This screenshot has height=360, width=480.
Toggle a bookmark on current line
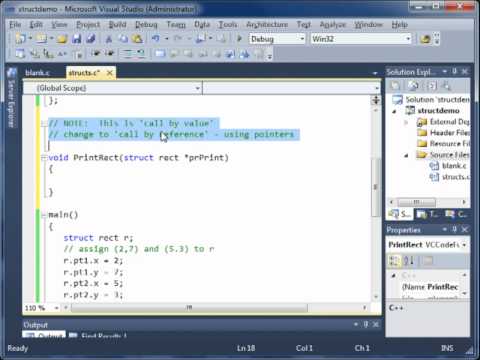pyautogui.click(x=160, y=53)
